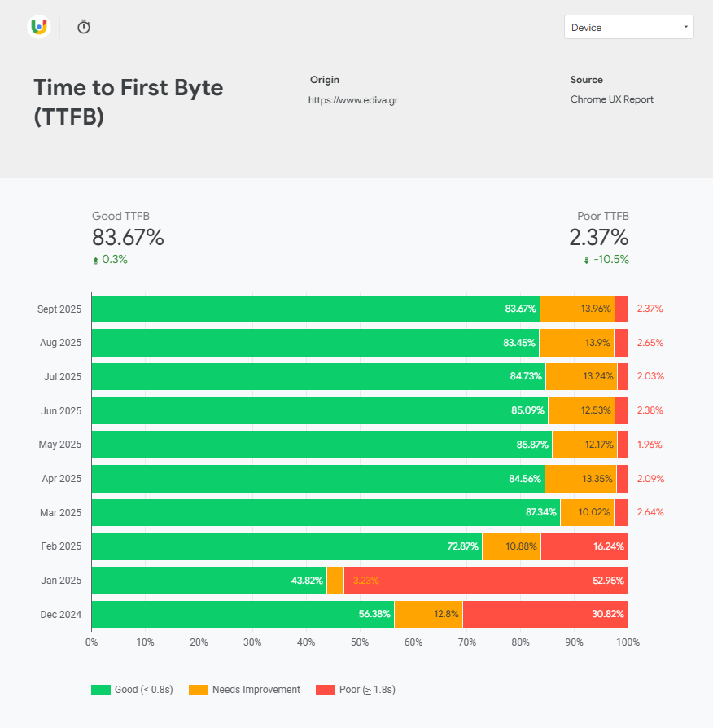713x728 pixels.
Task: Click the Jan 2025 red 52.95% segment
Action: click(487, 581)
